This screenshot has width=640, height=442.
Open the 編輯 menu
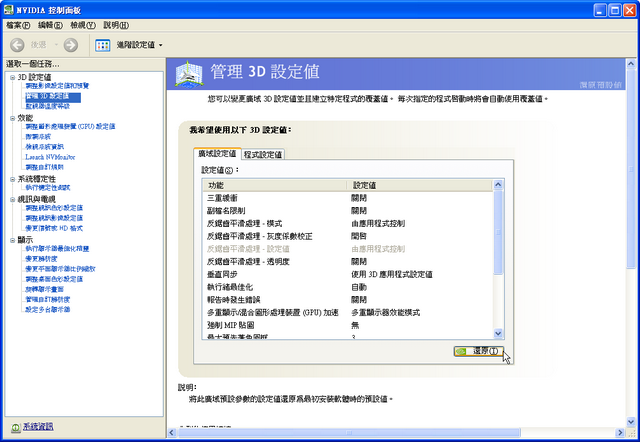(50, 25)
